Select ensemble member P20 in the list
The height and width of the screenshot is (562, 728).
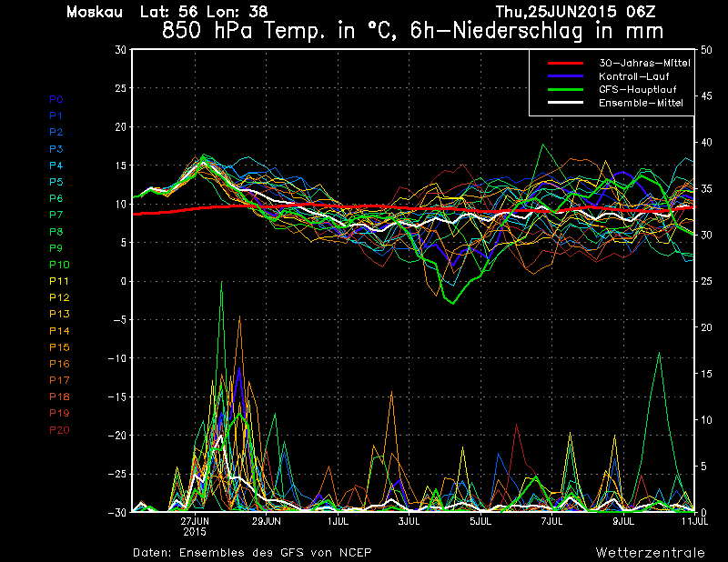[58, 430]
